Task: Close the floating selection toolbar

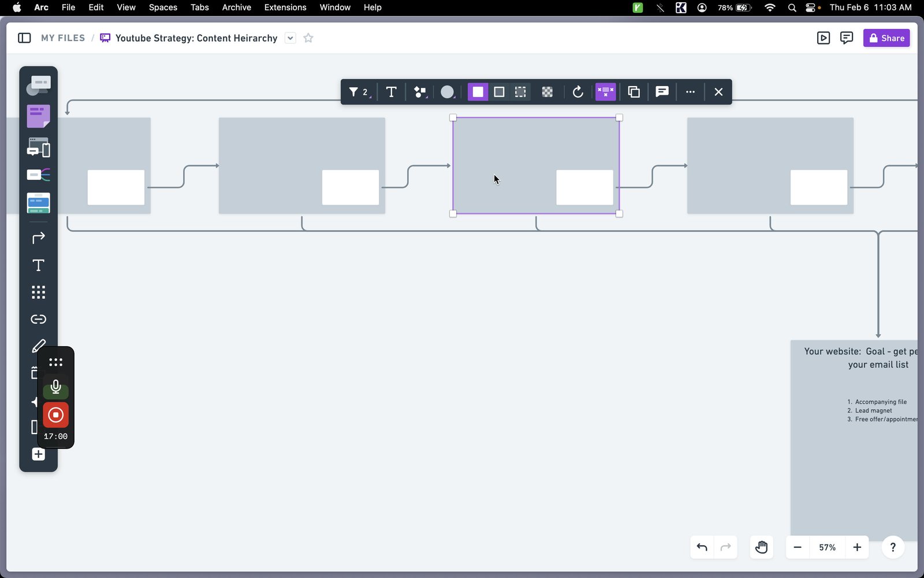Action: [x=718, y=92]
